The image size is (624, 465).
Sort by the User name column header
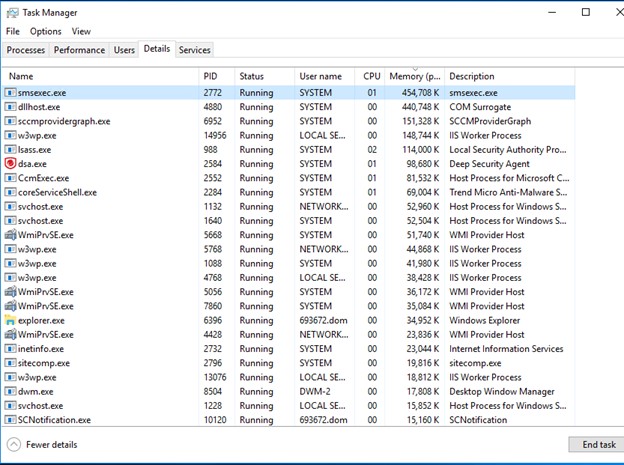click(324, 76)
